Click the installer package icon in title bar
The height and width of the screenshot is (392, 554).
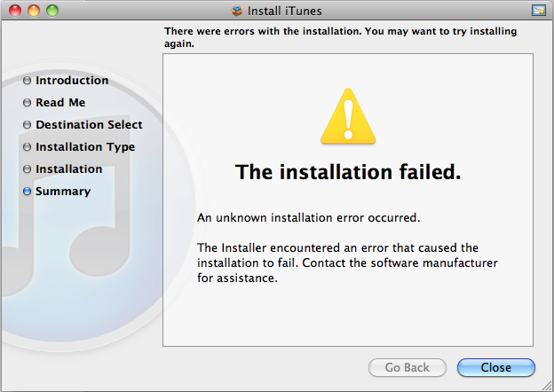point(236,11)
